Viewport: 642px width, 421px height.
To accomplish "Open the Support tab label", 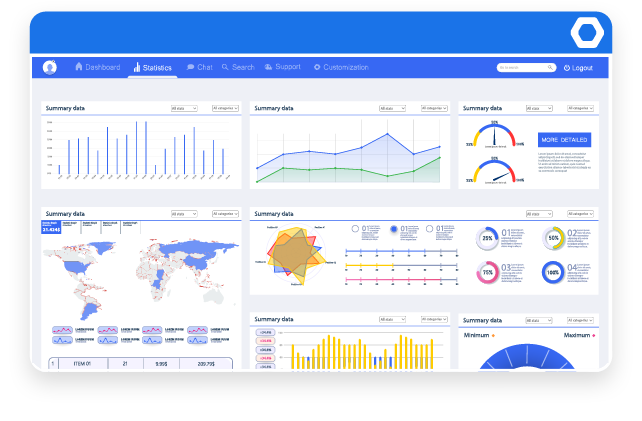I will click(287, 67).
